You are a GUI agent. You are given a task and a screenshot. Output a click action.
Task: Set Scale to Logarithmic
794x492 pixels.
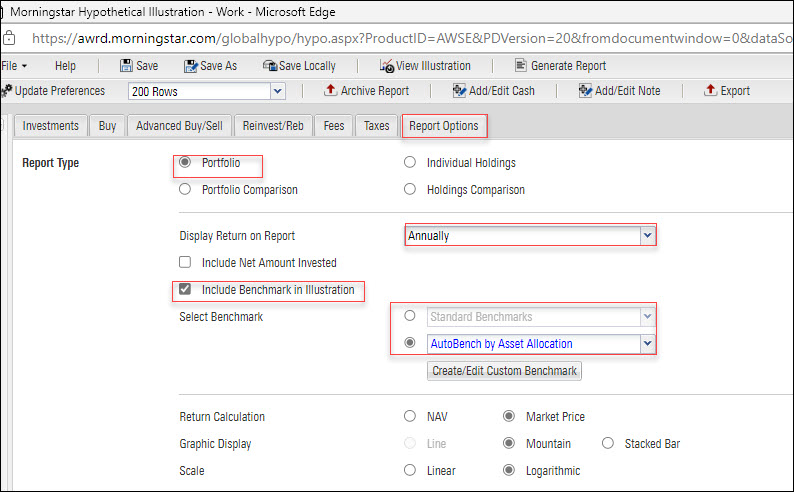(x=508, y=470)
